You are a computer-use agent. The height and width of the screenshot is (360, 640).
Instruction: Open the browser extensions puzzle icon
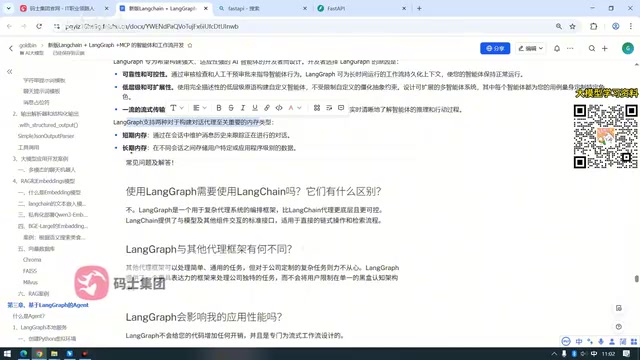click(593, 26)
